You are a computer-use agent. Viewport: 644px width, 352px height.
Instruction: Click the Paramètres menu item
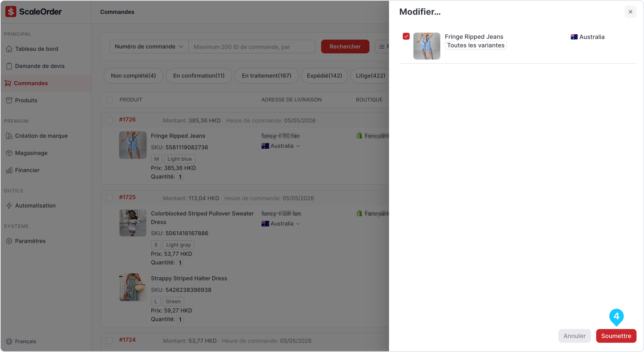46,241
